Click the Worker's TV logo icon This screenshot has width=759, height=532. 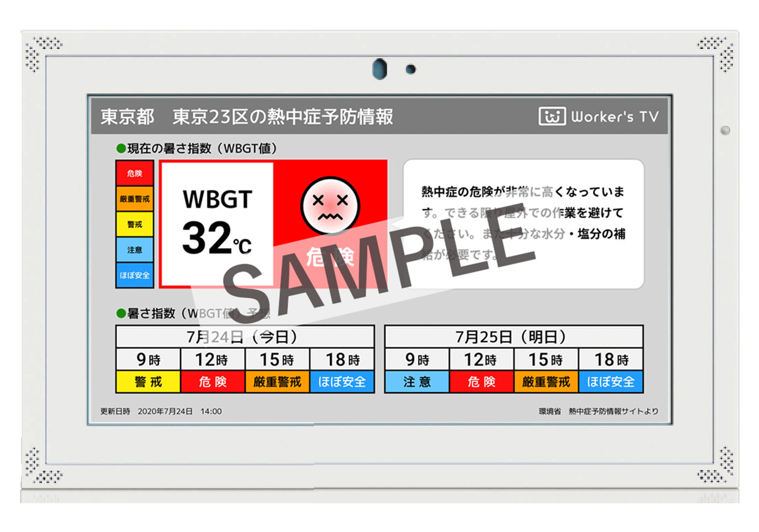tap(551, 116)
